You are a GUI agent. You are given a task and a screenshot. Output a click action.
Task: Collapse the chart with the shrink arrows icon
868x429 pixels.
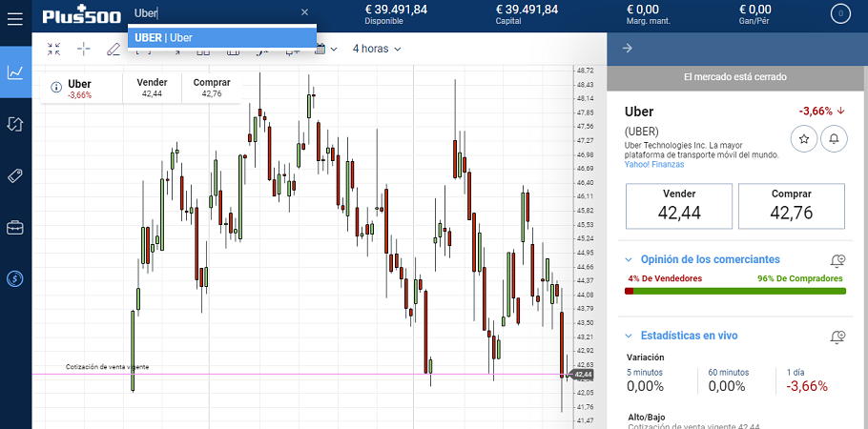(x=53, y=49)
